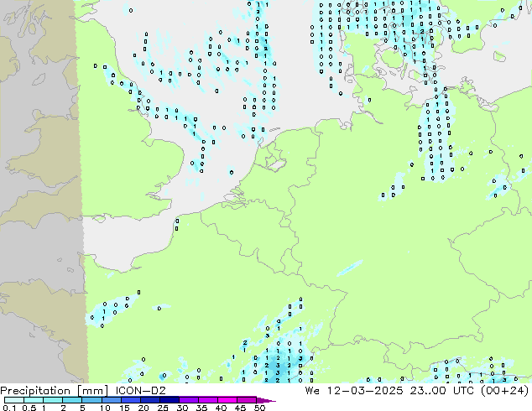The width and height of the screenshot is (532, 411).
Task: Click the '25' legend label
Action: click(163, 408)
